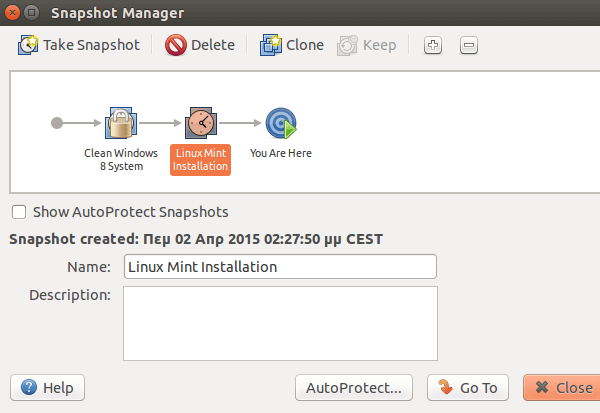
Task: Click into the Description text area
Action: tap(280, 323)
